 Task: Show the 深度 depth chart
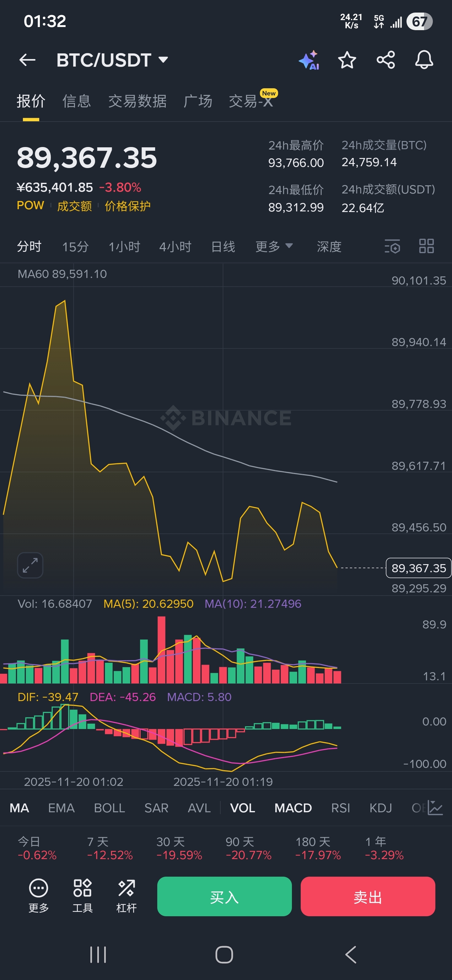pyautogui.click(x=329, y=247)
